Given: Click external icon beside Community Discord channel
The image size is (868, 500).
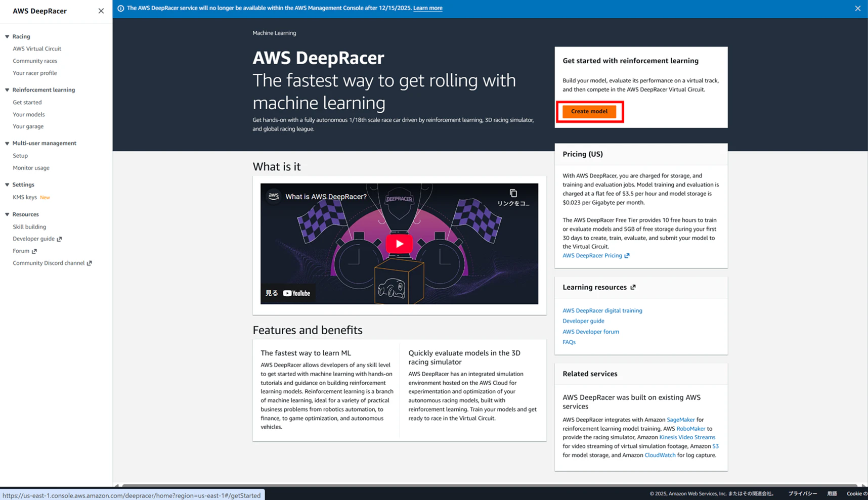Looking at the screenshot, I should pyautogui.click(x=90, y=263).
